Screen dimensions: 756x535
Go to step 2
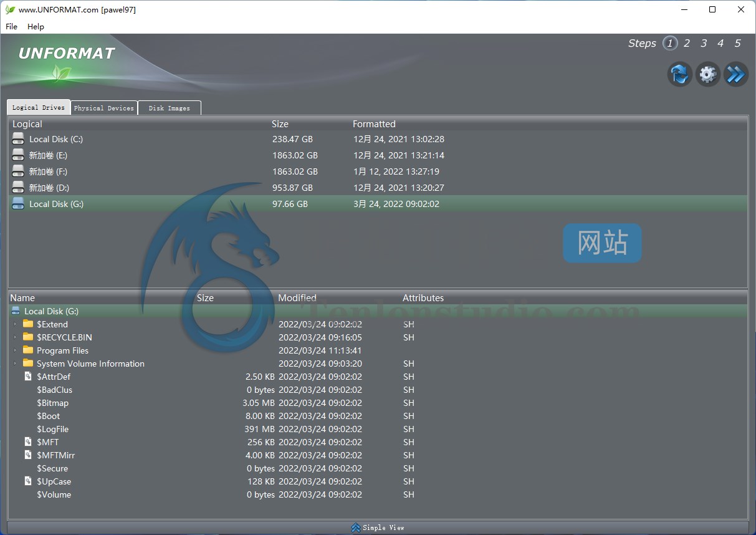click(x=687, y=43)
